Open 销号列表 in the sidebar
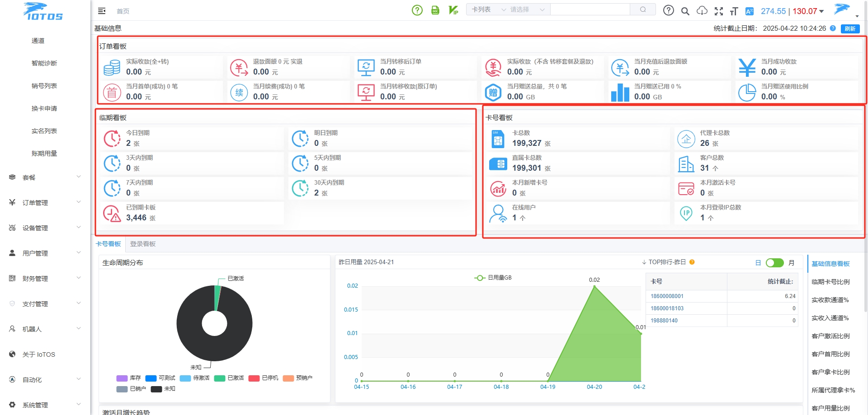The height and width of the screenshot is (415, 868). click(44, 86)
